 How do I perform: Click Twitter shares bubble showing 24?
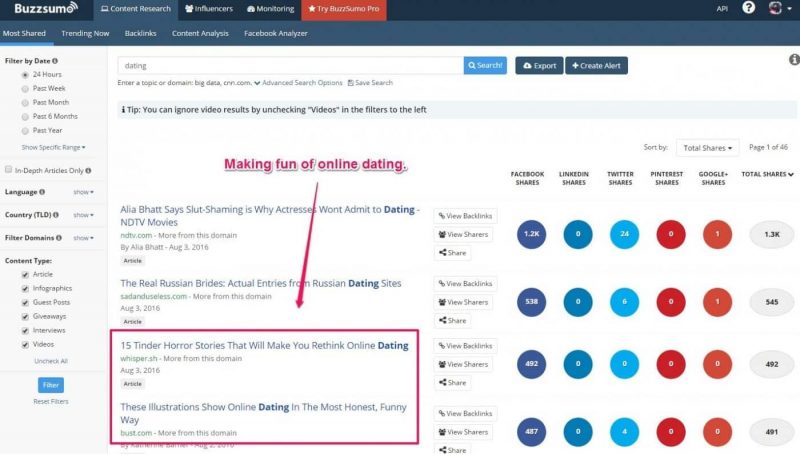pos(624,234)
